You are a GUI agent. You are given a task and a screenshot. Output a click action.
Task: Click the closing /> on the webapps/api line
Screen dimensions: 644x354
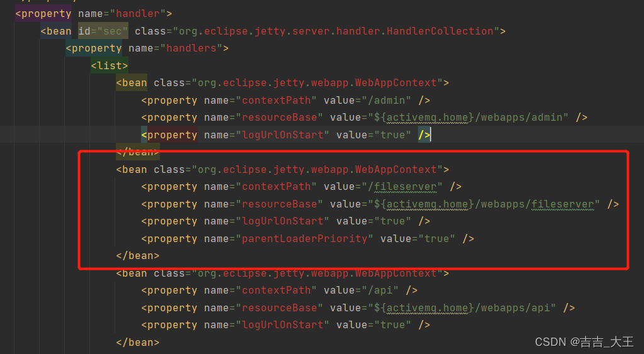pyautogui.click(x=569, y=308)
